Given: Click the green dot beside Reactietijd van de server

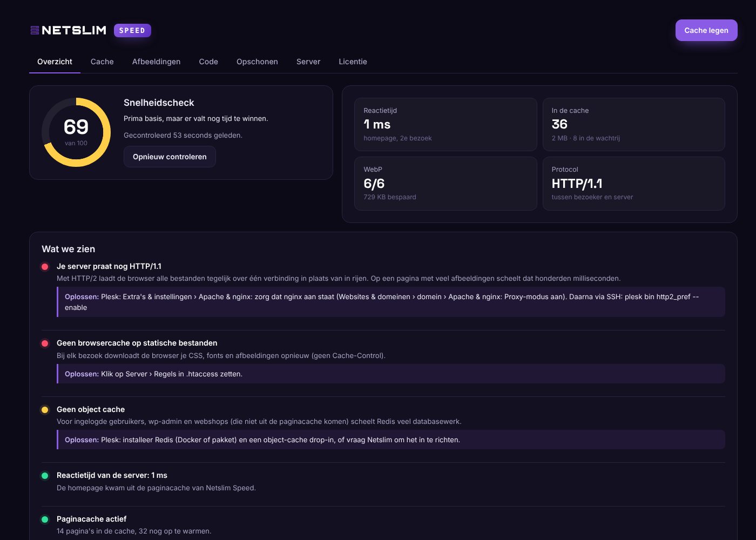Looking at the screenshot, I should pos(45,476).
